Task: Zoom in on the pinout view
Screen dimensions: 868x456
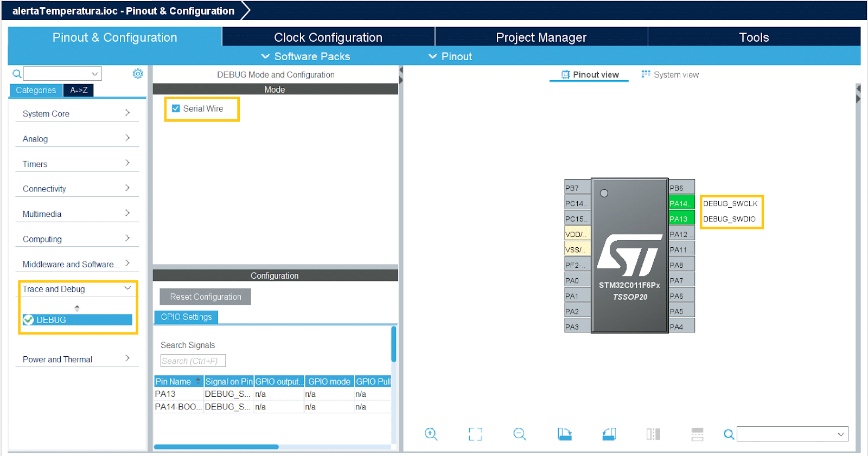Action: [x=431, y=434]
